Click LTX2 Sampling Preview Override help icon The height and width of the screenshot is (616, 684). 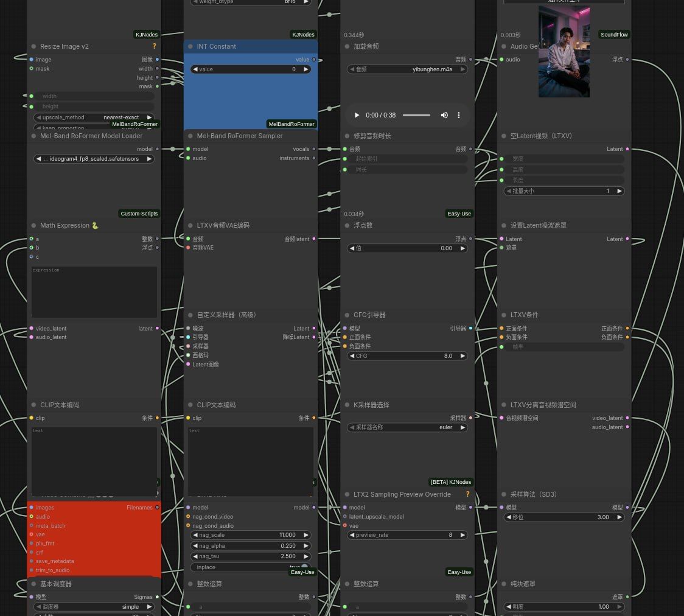tap(467, 494)
